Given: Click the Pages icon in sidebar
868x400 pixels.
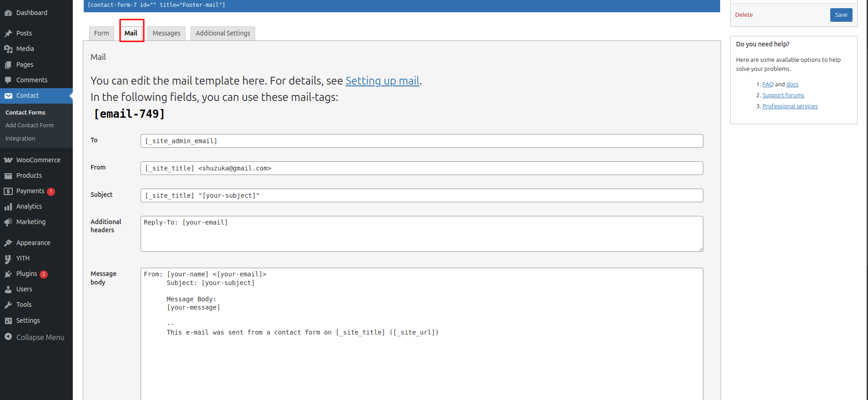Looking at the screenshot, I should [8, 65].
